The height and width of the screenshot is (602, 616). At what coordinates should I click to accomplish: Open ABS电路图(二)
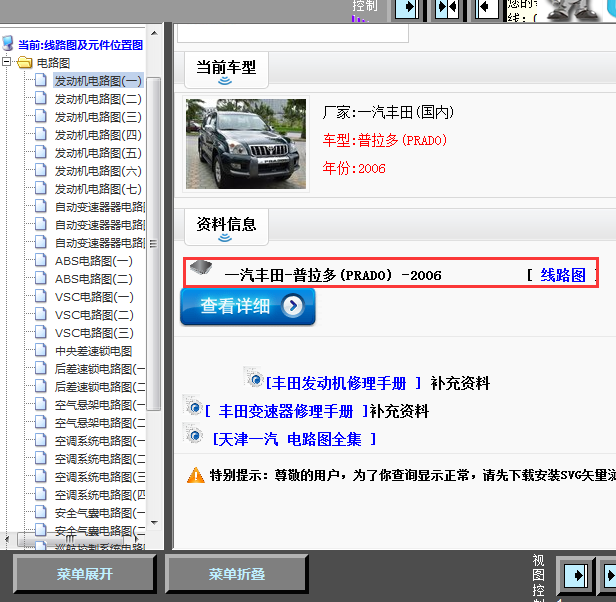[94, 279]
